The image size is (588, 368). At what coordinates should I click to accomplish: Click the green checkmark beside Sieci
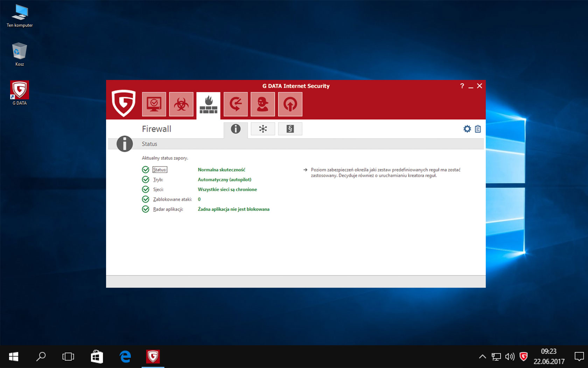[146, 189]
